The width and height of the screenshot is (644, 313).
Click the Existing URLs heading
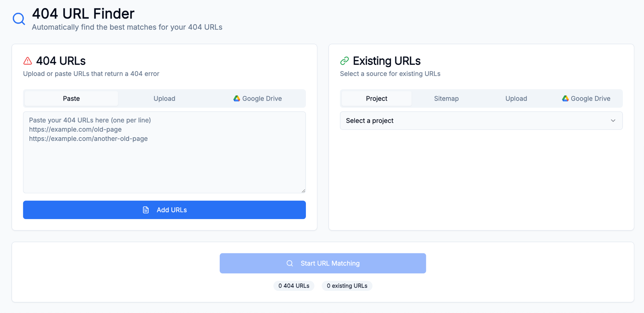387,61
